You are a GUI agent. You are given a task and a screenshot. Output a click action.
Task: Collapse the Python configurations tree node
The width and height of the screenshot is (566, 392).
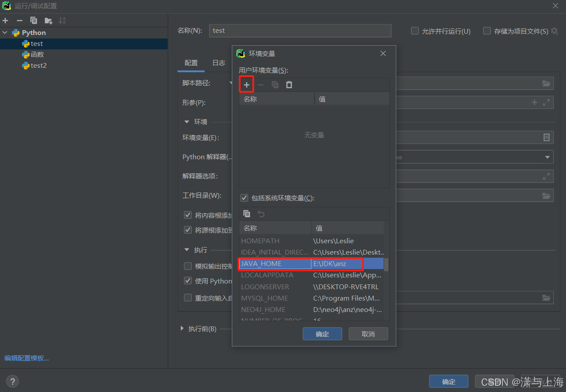pos(5,32)
